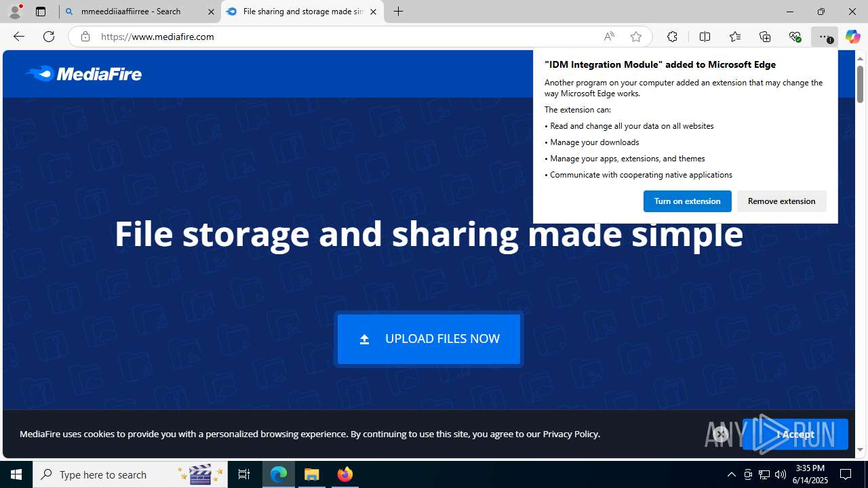Switch to the mmeeddiiaaffiirree Search tab
This screenshot has width=868, height=488.
140,12
